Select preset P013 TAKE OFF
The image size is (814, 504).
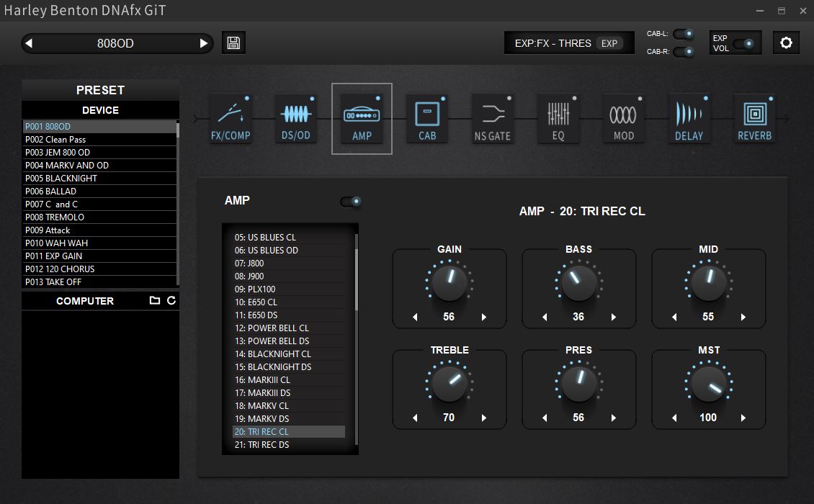(99, 282)
